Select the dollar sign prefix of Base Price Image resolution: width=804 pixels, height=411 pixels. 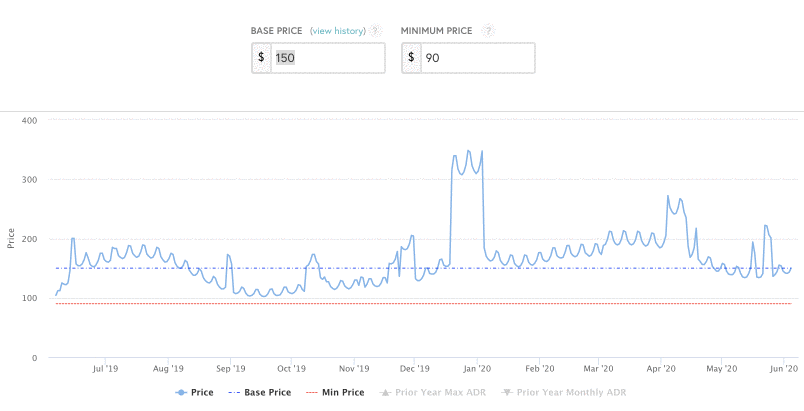click(261, 57)
